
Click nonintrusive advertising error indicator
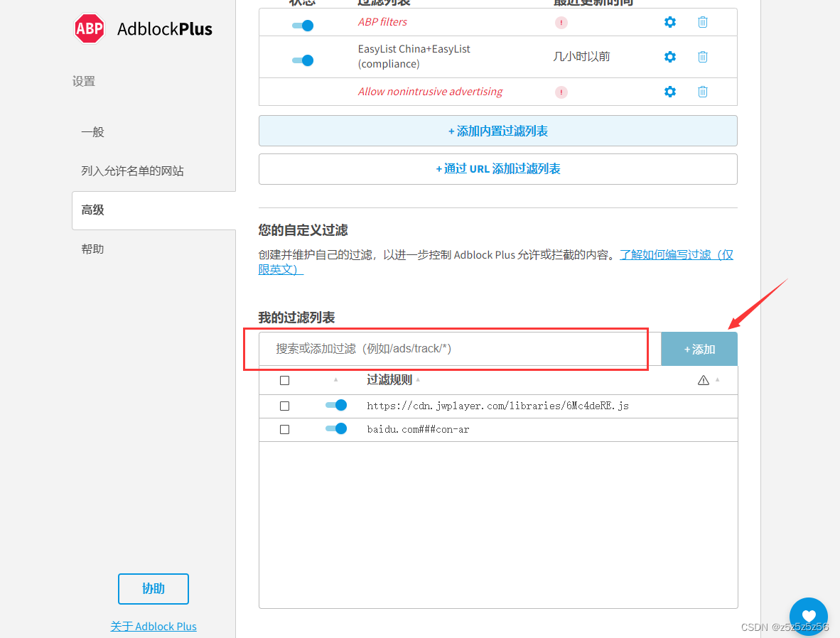point(561,92)
